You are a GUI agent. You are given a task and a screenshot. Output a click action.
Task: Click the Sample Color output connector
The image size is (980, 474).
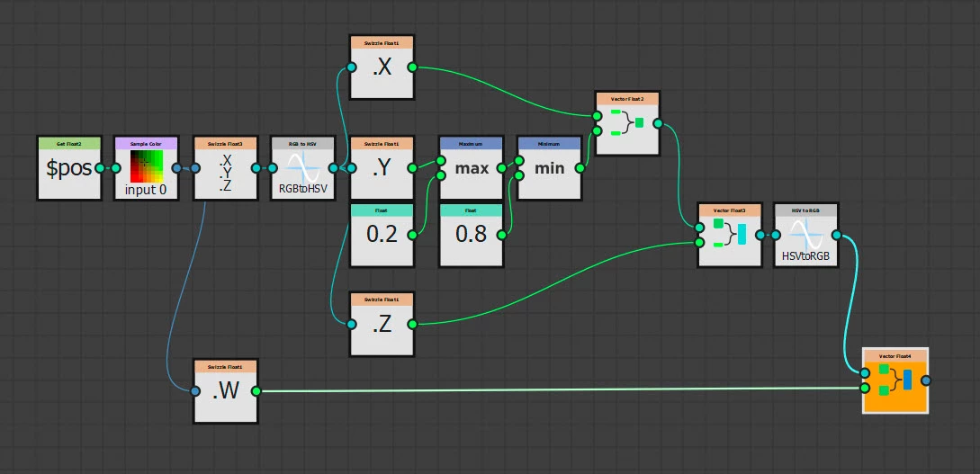pyautogui.click(x=177, y=168)
